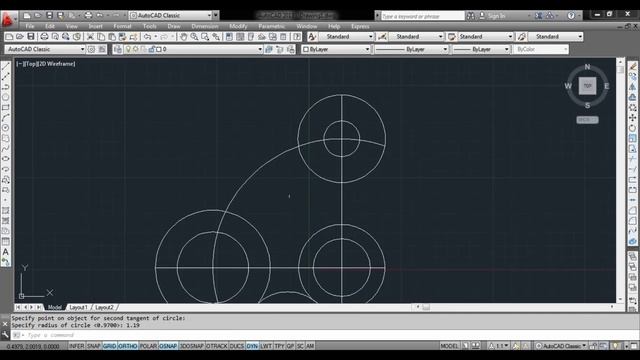Select the Zoom Realtime magnifier
The height and width of the screenshot is (360, 640).
pyautogui.click(x=194, y=37)
